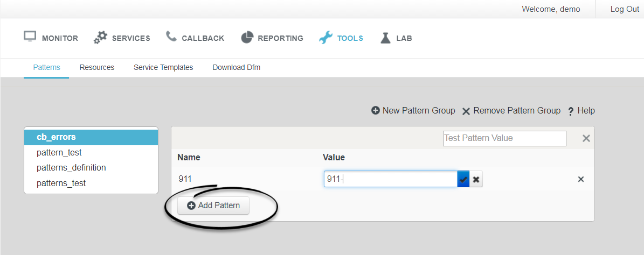
Task: Log Out of the demo account
Action: 624,9
